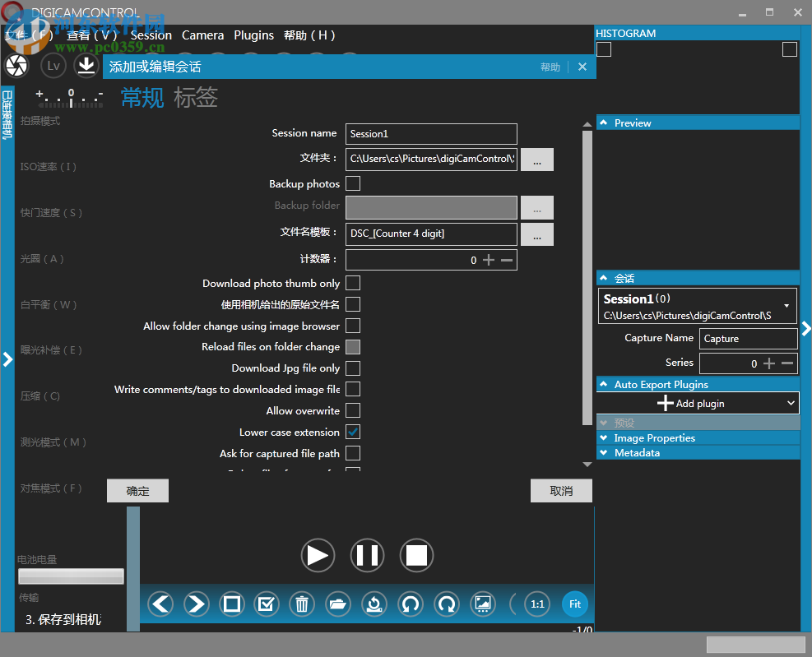The width and height of the screenshot is (812, 657).
Task: Click the Add plugin button
Action: coord(691,403)
